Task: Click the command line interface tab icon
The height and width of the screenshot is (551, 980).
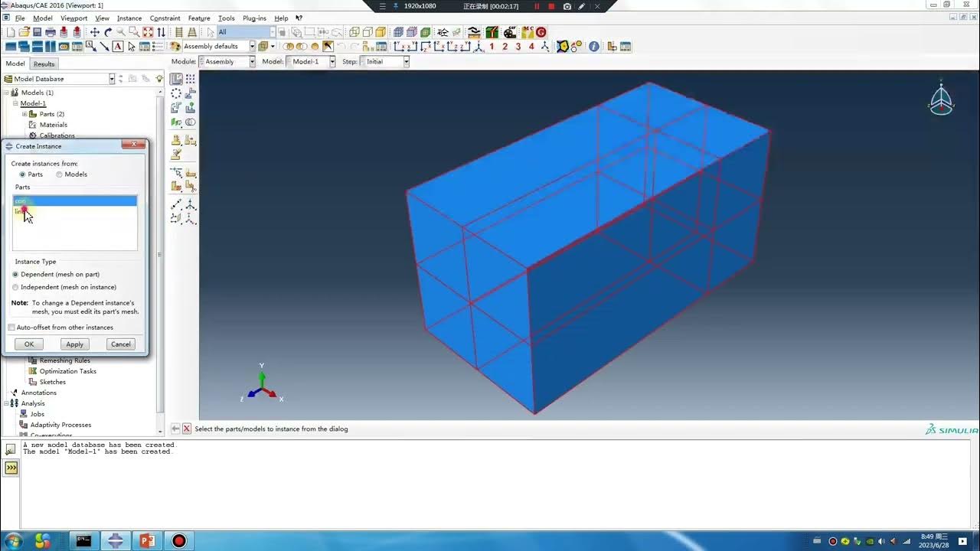Action: pyautogui.click(x=11, y=468)
